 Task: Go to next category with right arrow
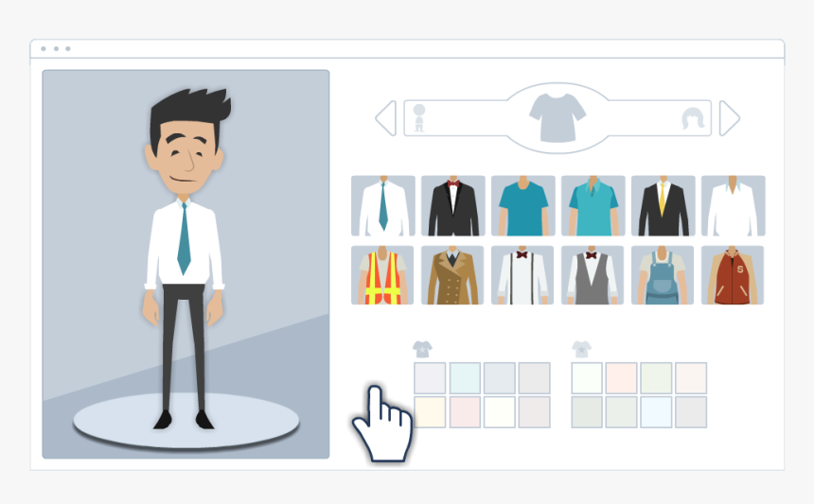coord(730,118)
